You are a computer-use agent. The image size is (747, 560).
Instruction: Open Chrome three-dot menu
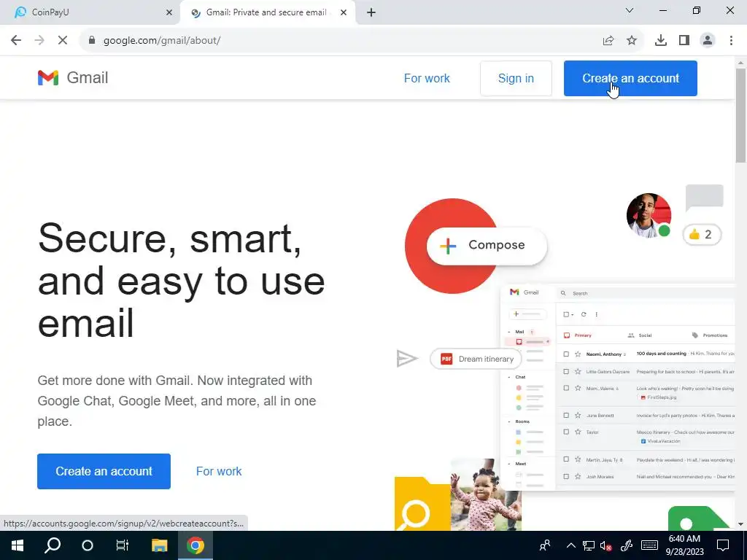tap(731, 41)
